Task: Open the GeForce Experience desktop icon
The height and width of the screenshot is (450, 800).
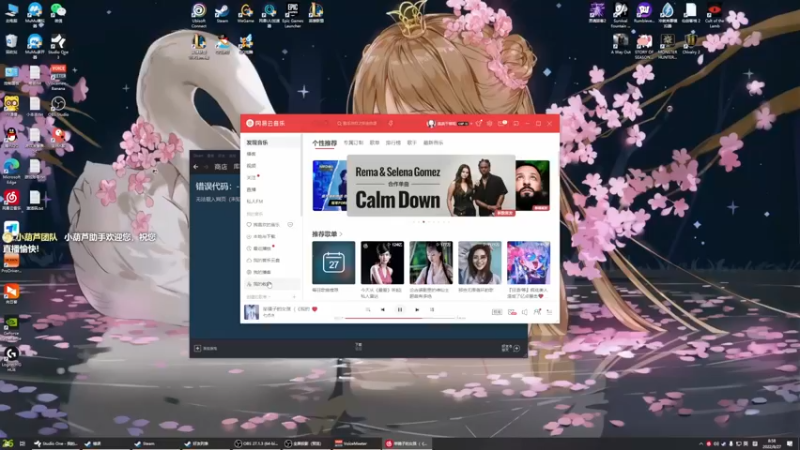Action: [x=11, y=328]
